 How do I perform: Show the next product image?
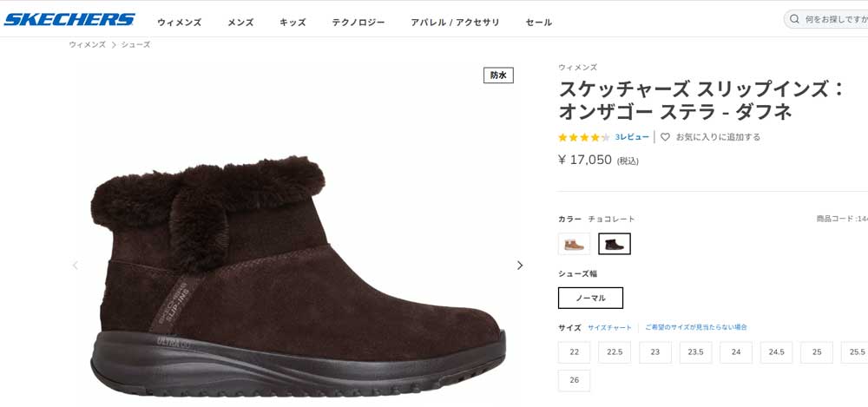520,266
